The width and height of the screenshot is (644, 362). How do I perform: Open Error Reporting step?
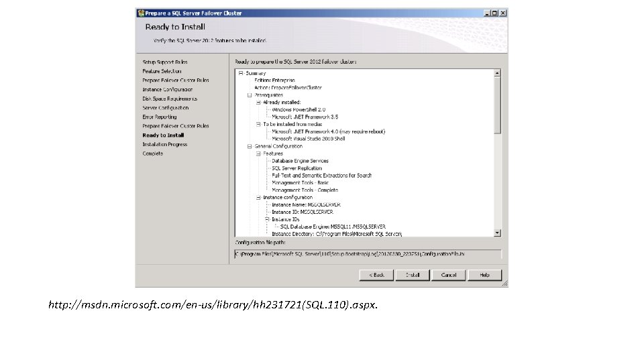[x=160, y=117]
